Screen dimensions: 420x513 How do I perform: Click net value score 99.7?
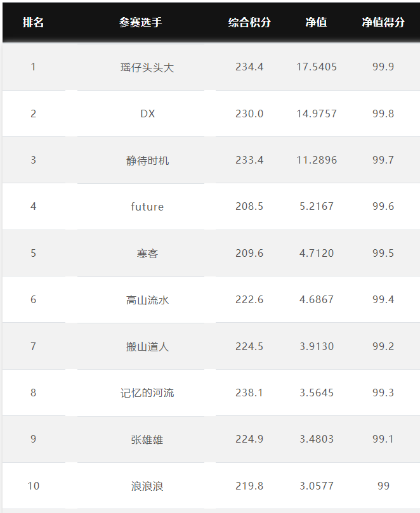(x=383, y=160)
